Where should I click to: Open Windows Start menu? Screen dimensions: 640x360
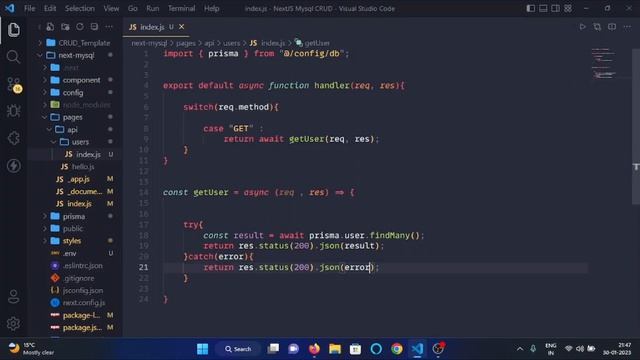pos(202,349)
